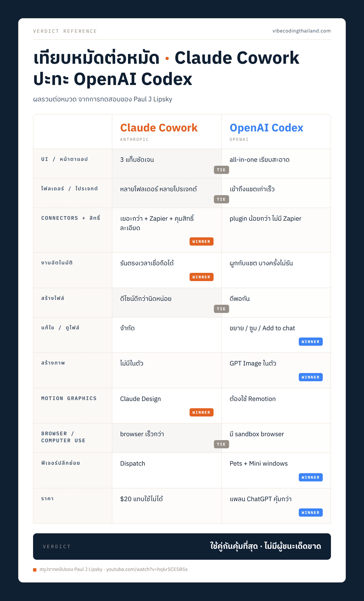Screen dimensions: 364x601
Task: Click the 'สร้างภาพ' row label
Action: click(x=53, y=363)
